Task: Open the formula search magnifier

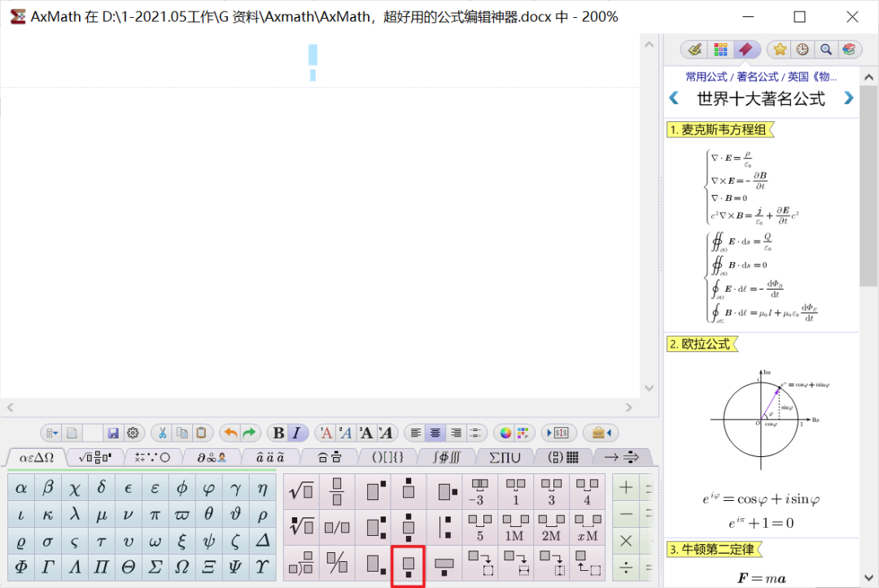Action: click(x=825, y=49)
